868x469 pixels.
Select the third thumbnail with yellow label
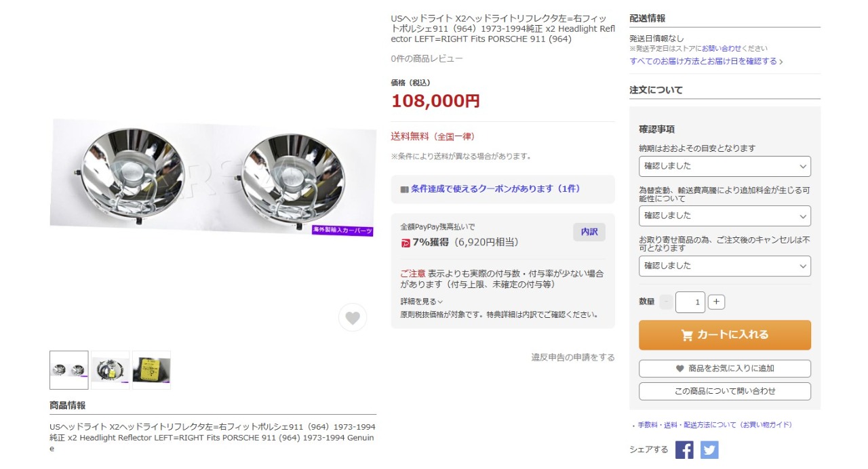[x=151, y=370]
